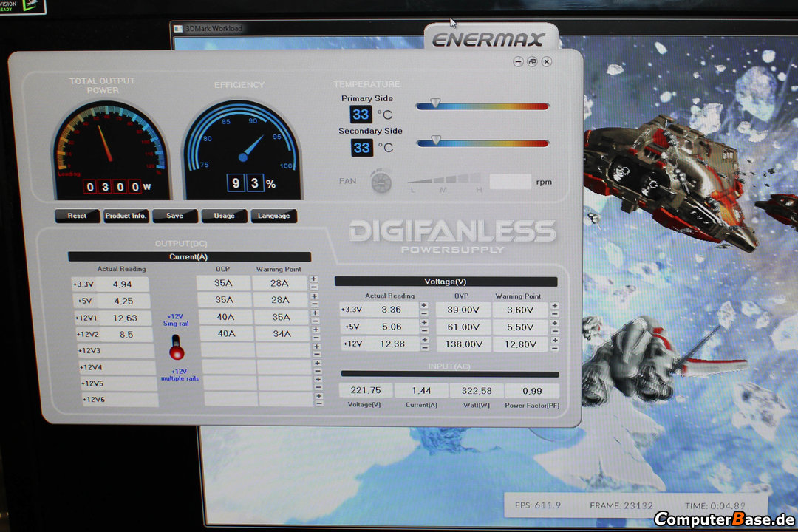Select the Current(A) section header
Screen dimensions: 798x532
coord(189,256)
